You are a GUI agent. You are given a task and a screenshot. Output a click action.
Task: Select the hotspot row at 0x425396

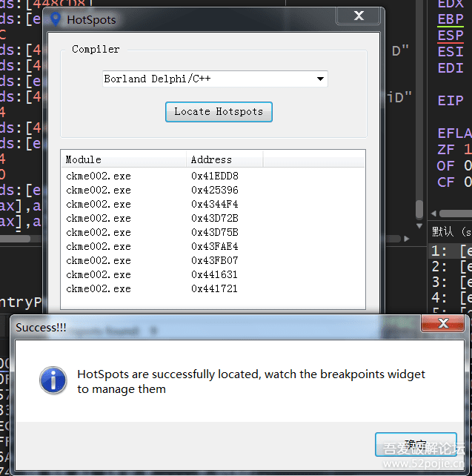point(213,190)
